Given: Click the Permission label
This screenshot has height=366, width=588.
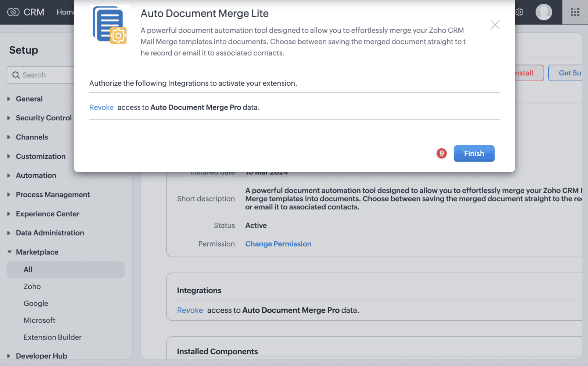Looking at the screenshot, I should [216, 244].
